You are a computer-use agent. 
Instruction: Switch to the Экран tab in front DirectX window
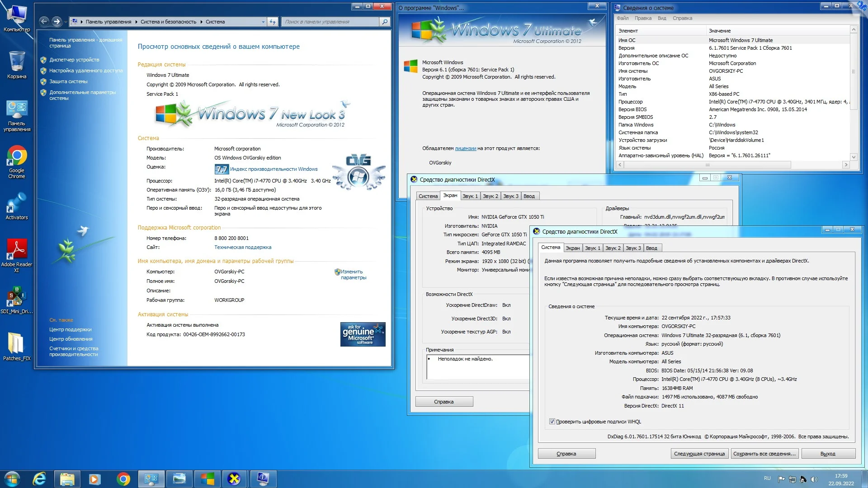pyautogui.click(x=572, y=248)
